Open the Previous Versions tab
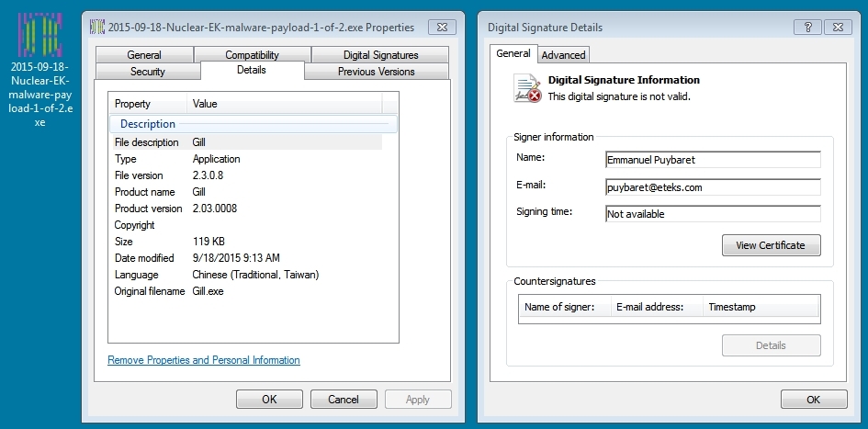Viewport: 868px width, 429px height. (x=376, y=72)
